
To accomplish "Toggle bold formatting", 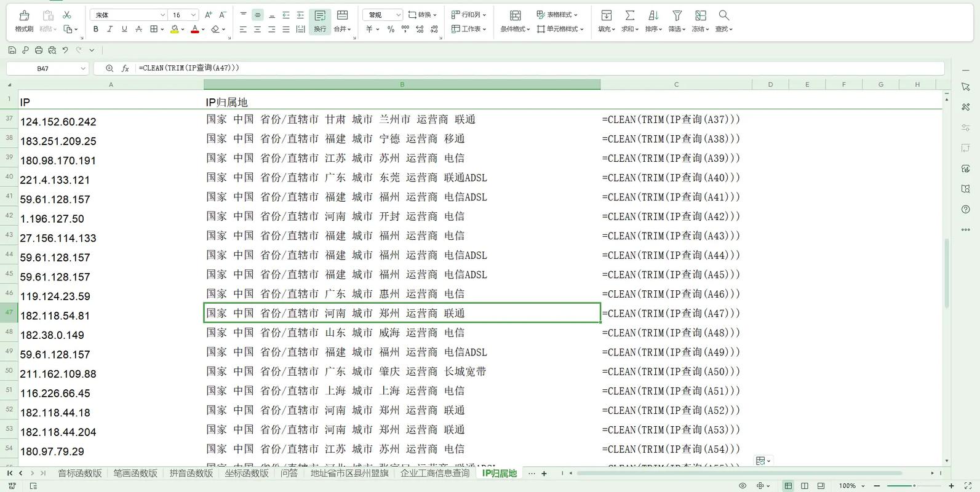I will pyautogui.click(x=95, y=29).
